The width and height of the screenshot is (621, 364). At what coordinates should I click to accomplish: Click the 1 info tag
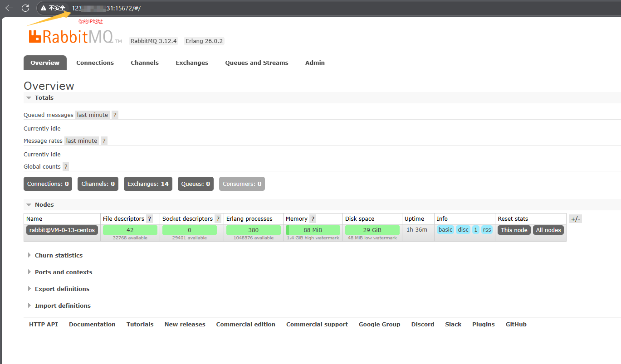[x=476, y=229]
